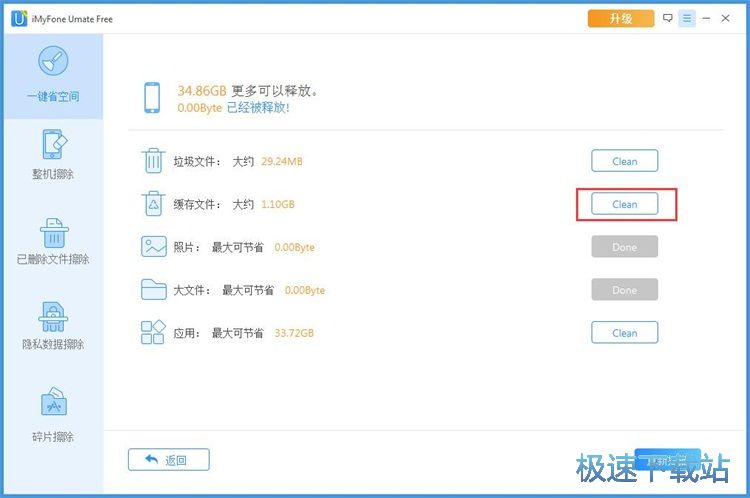
Task: Select the 已删除文件擦除 trash icon
Action: click(x=53, y=233)
